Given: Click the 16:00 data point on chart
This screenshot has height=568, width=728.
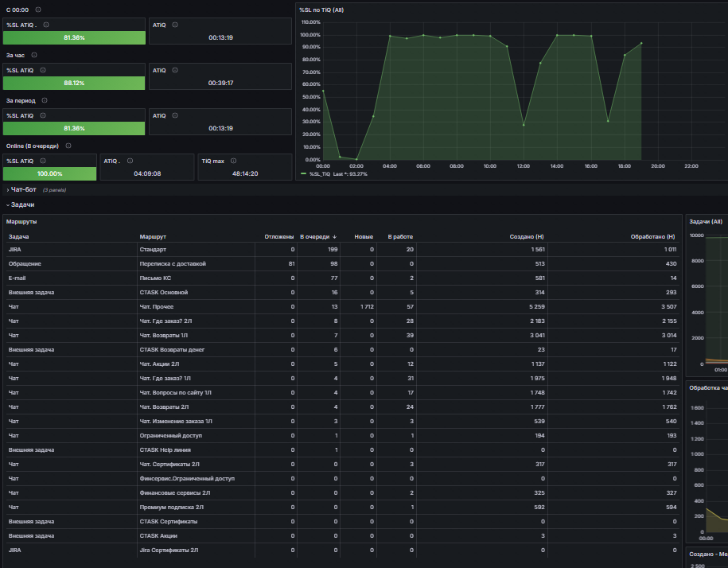Looking at the screenshot, I should (x=591, y=36).
